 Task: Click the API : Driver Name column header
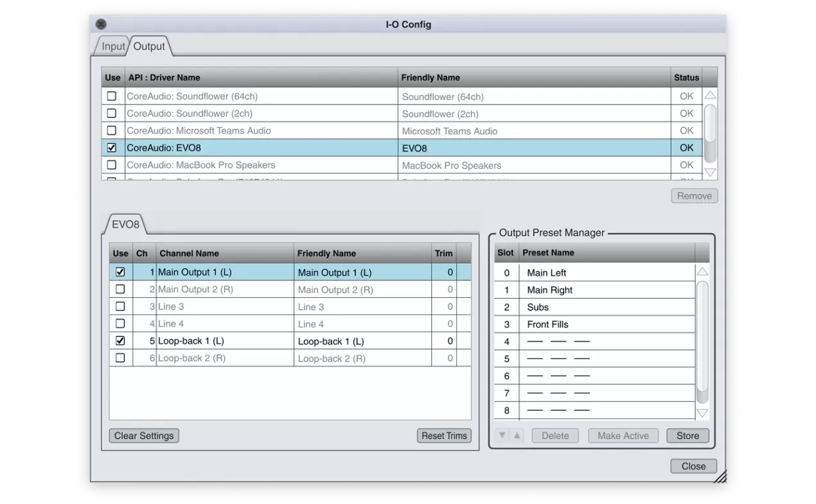pyautogui.click(x=261, y=78)
